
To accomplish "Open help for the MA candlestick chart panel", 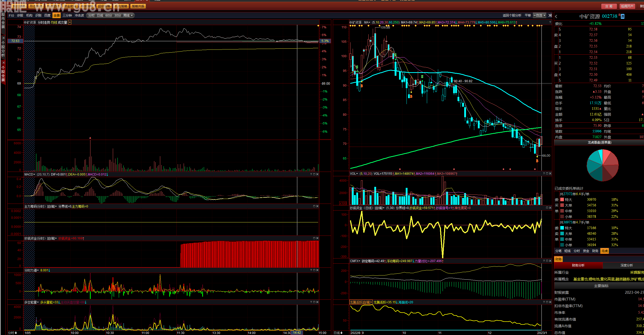I will (x=550, y=22).
